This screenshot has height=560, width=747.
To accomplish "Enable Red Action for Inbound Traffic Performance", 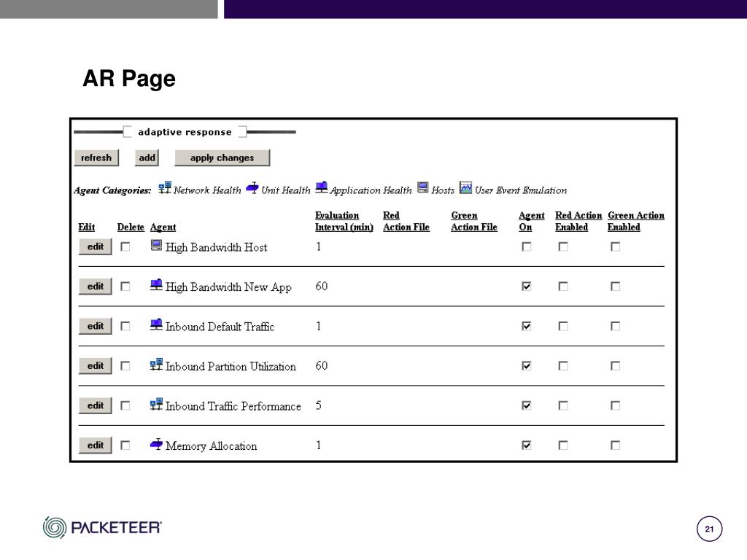I will coord(563,405).
